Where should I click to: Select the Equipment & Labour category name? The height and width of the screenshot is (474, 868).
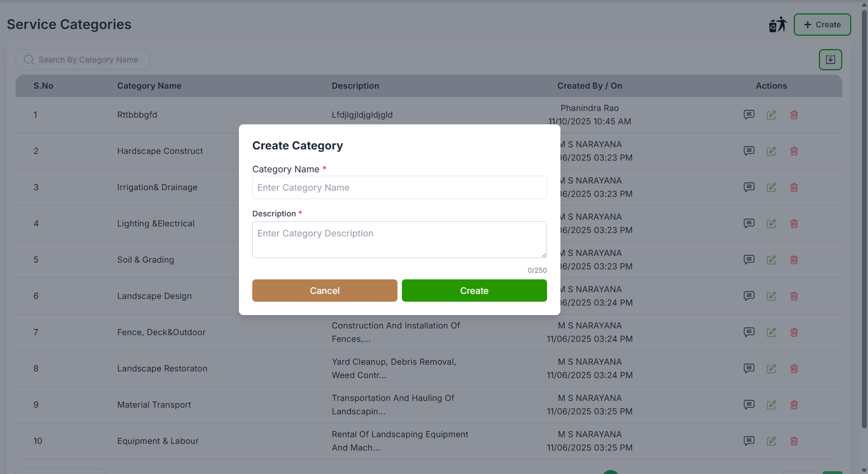(158, 441)
